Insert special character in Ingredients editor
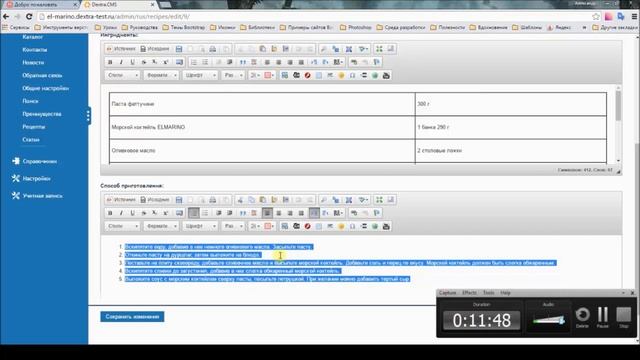 click(x=352, y=76)
